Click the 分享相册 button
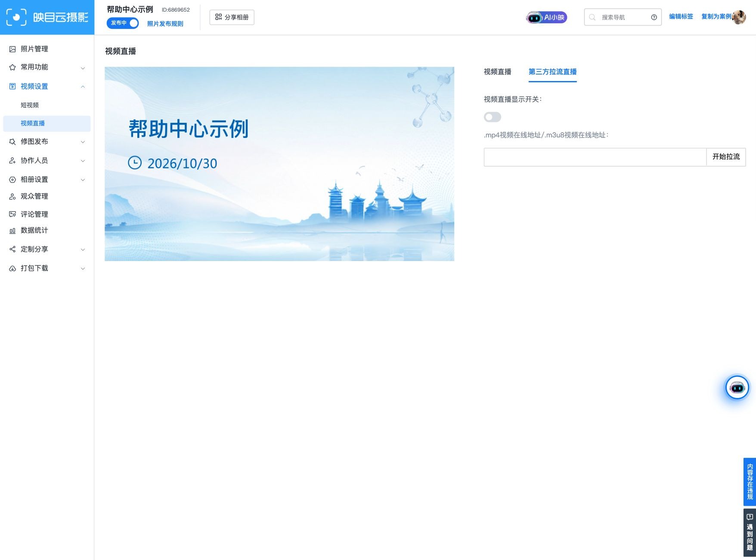The width and height of the screenshot is (756, 560). click(x=232, y=17)
